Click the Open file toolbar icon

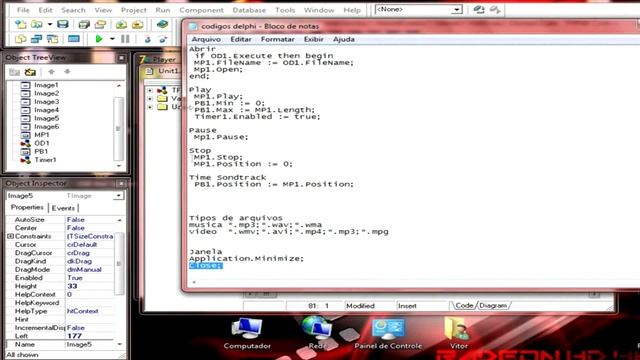[37, 24]
